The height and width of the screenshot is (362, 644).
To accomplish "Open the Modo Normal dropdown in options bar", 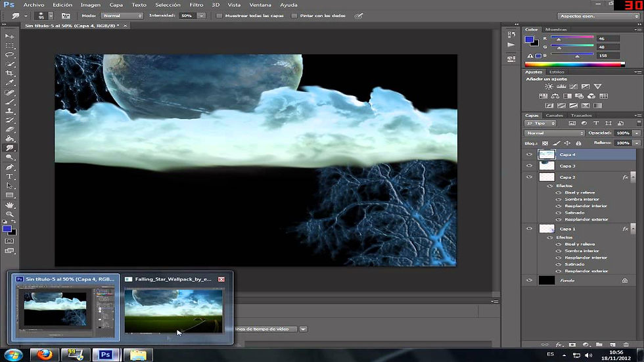I will [x=122, y=16].
